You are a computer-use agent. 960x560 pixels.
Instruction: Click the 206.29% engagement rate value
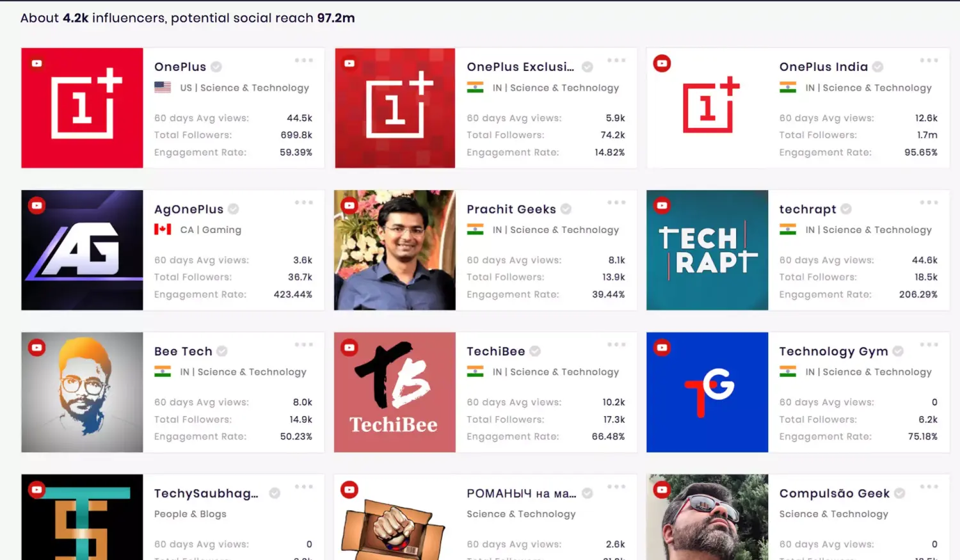pyautogui.click(x=918, y=294)
